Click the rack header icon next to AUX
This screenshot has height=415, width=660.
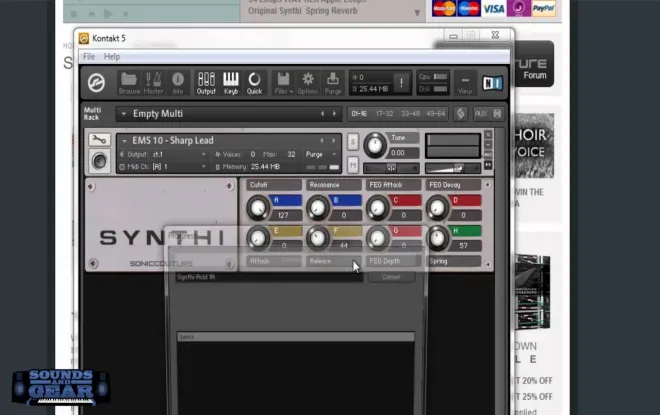pos(497,114)
